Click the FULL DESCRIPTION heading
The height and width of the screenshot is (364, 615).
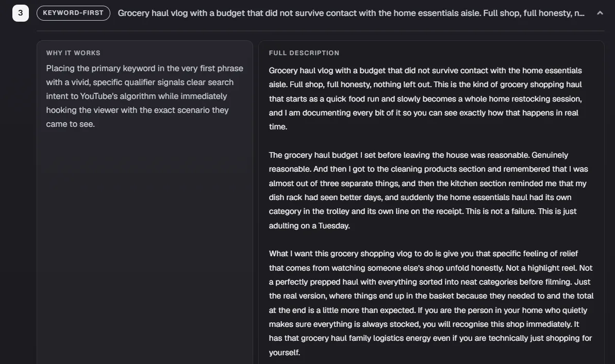point(304,53)
